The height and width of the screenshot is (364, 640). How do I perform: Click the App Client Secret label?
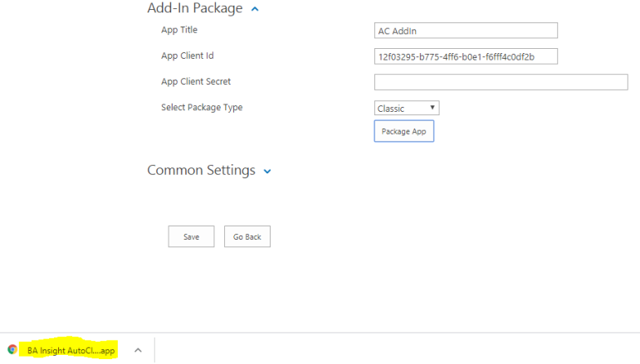coord(196,81)
